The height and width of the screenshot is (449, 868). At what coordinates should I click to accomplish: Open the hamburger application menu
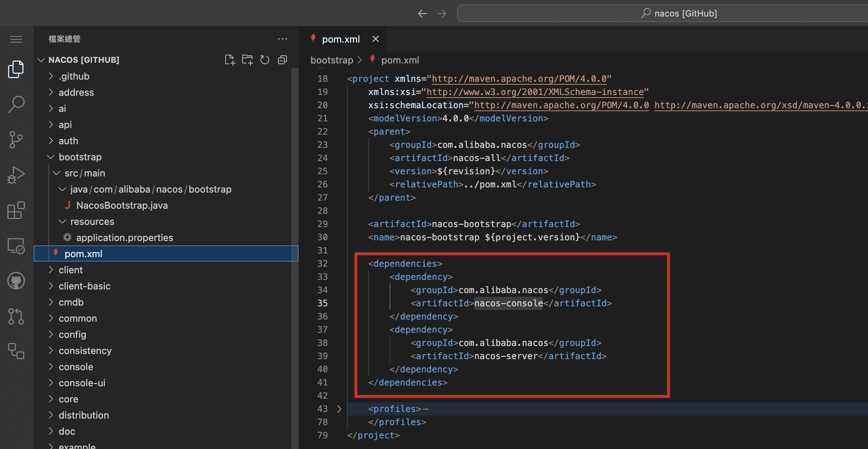(x=16, y=39)
